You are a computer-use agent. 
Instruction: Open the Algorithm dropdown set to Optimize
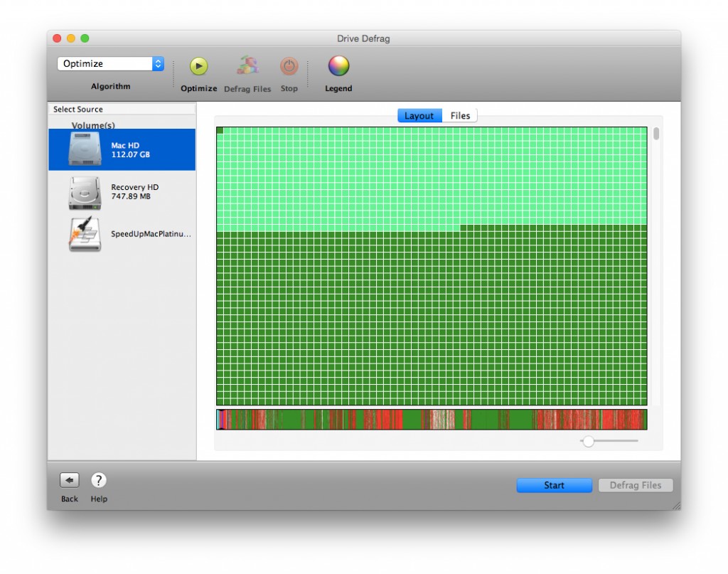click(x=110, y=63)
